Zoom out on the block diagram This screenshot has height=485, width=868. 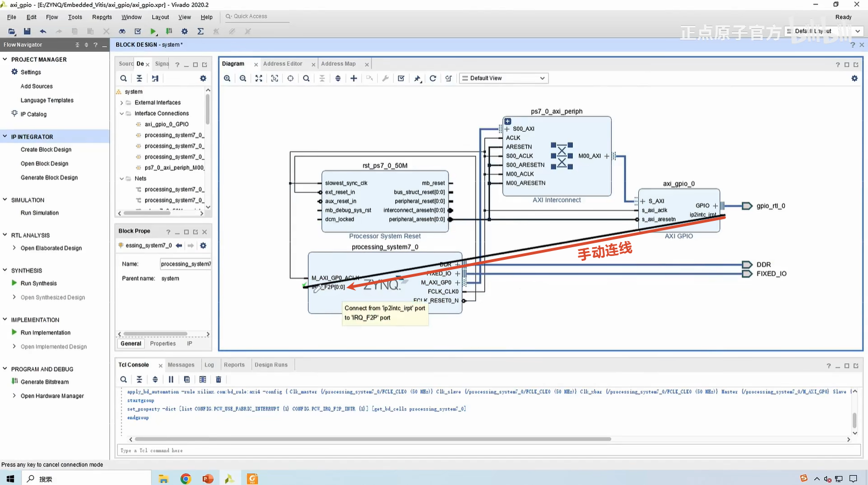point(243,78)
